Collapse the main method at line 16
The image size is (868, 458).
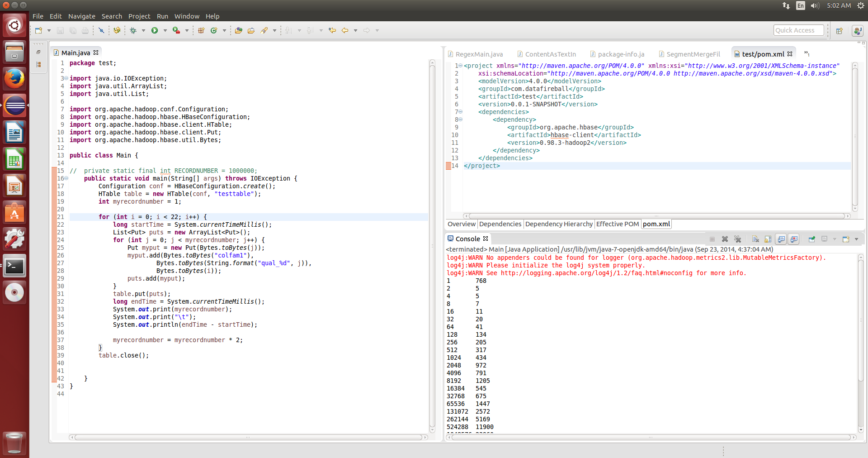[x=66, y=178]
